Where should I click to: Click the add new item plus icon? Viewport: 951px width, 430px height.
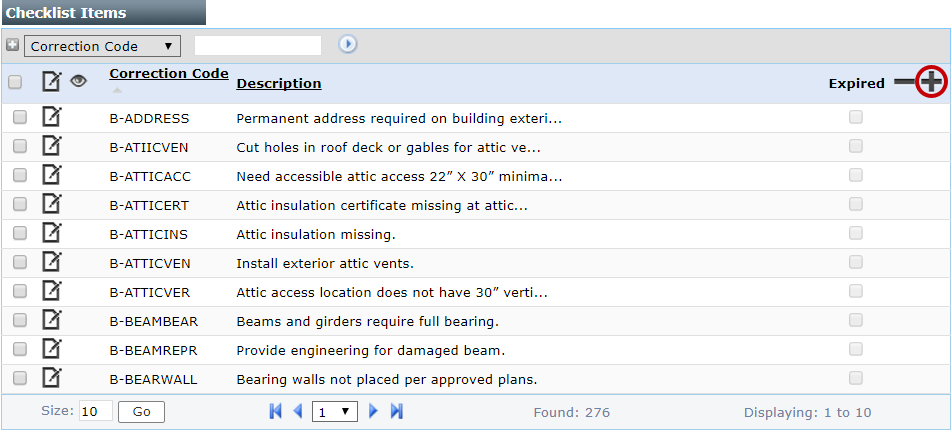932,83
